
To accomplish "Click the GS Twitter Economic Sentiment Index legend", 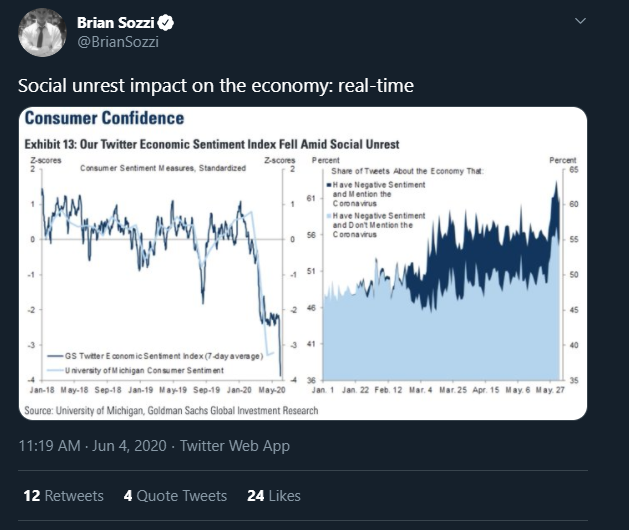I will [x=155, y=356].
